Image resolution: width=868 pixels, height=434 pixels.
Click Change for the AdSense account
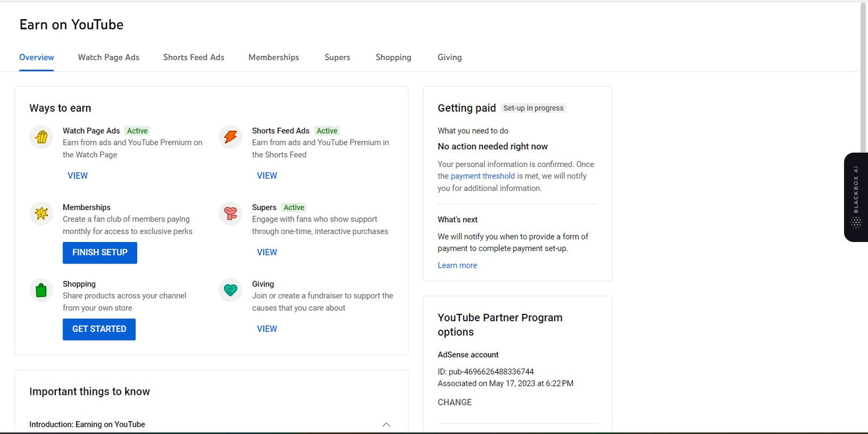pyautogui.click(x=455, y=402)
